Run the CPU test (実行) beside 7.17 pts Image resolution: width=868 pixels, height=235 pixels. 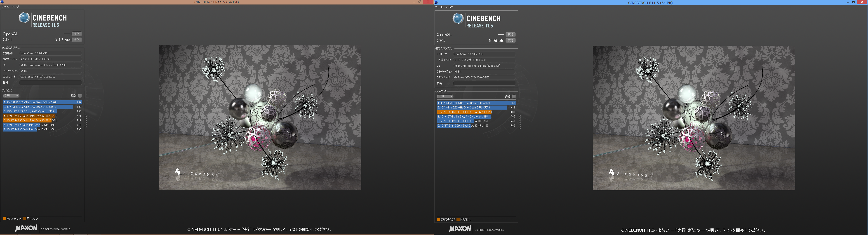coord(77,40)
